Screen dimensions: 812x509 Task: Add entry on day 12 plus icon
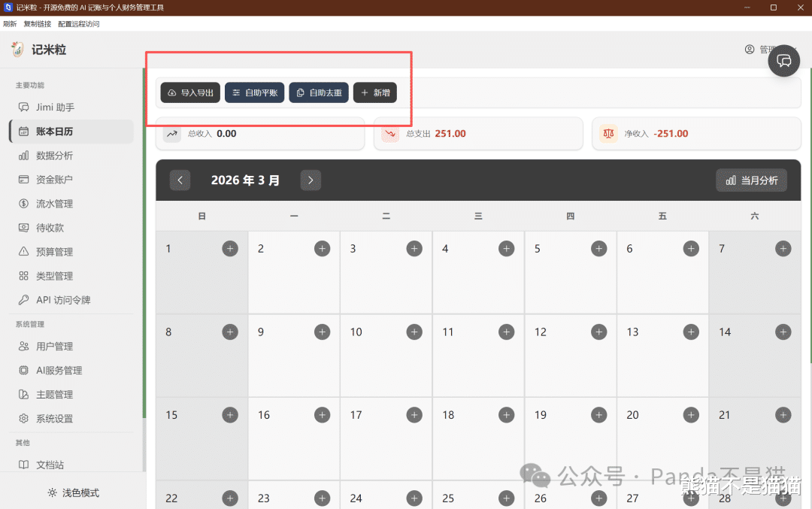pos(598,332)
